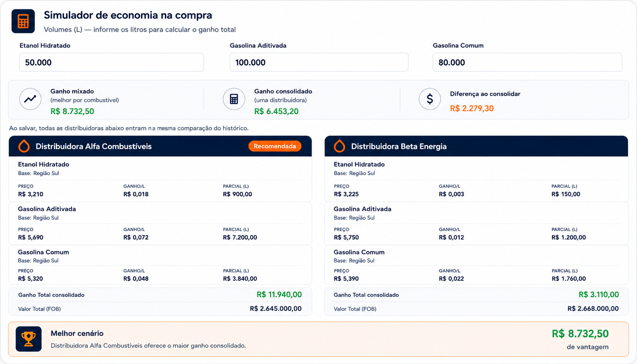This screenshot has height=364, width=637.
Task: Focus the Etanol Hidratado volume field
Action: [111, 62]
